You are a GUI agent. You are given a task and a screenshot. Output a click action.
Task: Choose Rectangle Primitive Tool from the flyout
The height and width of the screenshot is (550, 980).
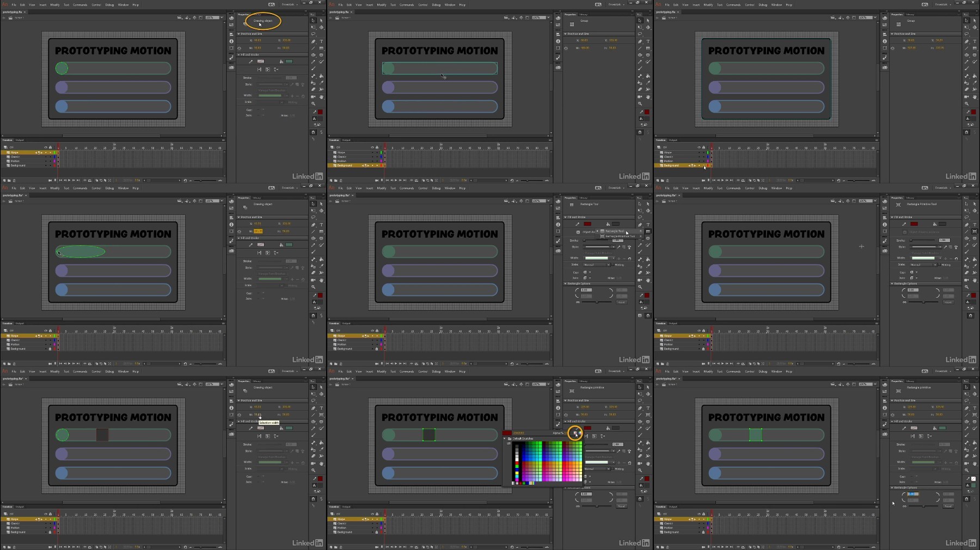pos(620,237)
